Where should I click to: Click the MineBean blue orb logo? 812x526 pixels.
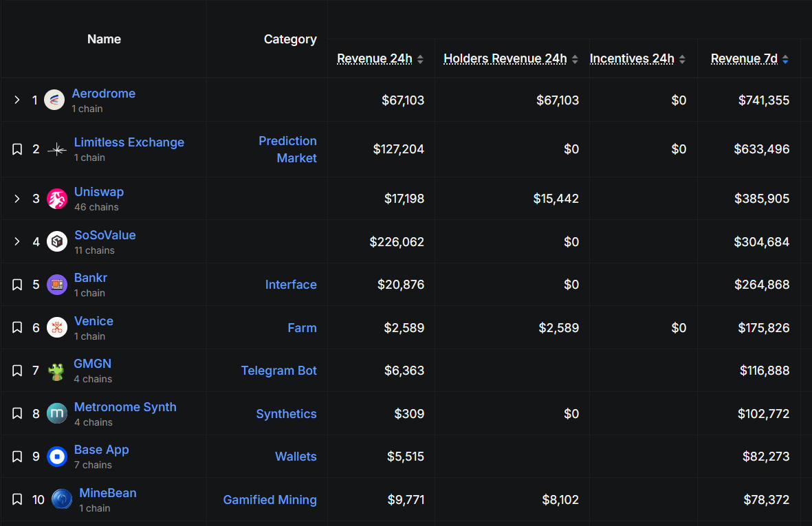pyautogui.click(x=62, y=500)
